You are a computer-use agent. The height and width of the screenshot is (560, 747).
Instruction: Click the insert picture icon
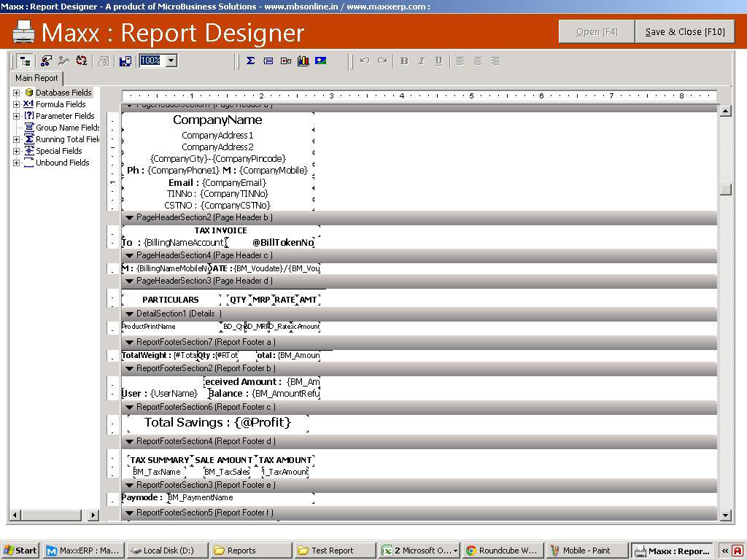[320, 61]
